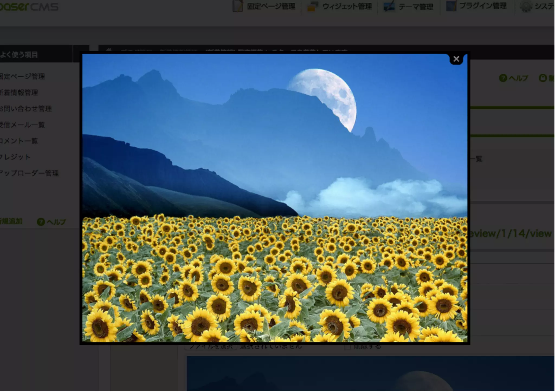Viewport: 555px width, 392px height.
Task: Click the moon image thumbnail below the lightbox
Action: coord(370,374)
